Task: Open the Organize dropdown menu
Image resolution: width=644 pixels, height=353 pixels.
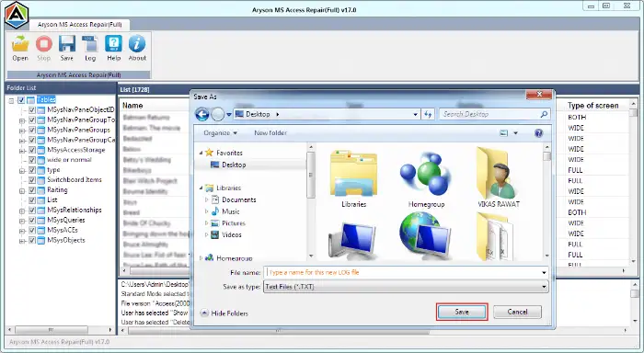Action: (x=220, y=133)
